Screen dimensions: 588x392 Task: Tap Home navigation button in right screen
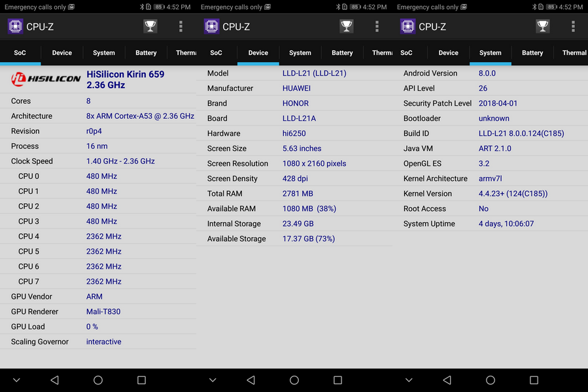[491, 380]
